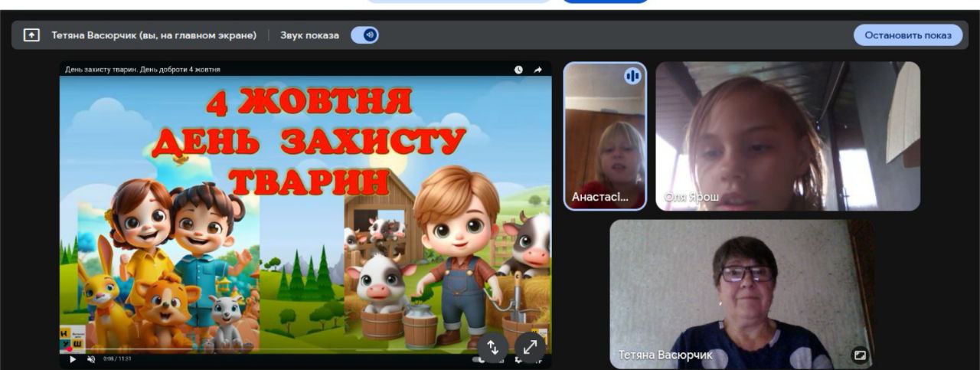This screenshot has height=370, width=980.
Task: Click the video elapsed time display
Action: point(117,359)
